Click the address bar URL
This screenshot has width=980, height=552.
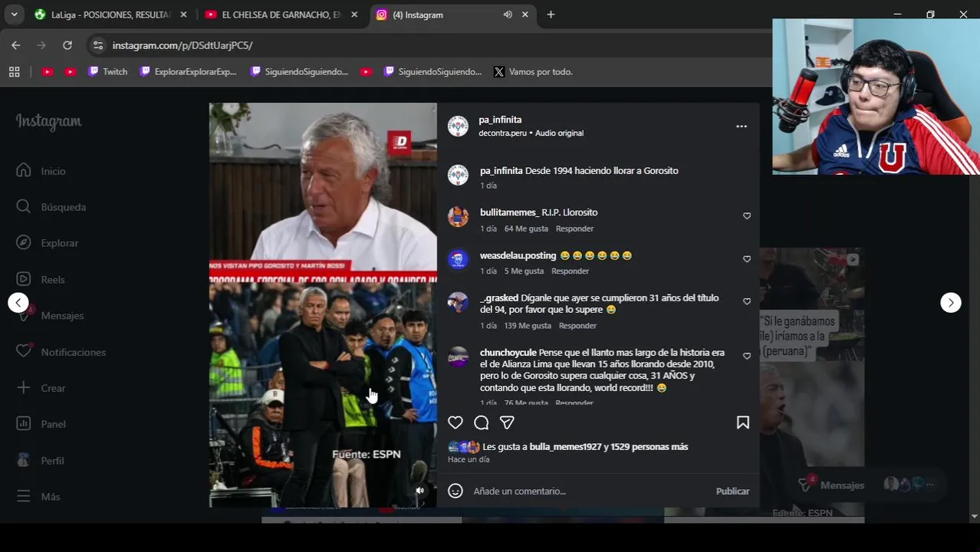183,45
